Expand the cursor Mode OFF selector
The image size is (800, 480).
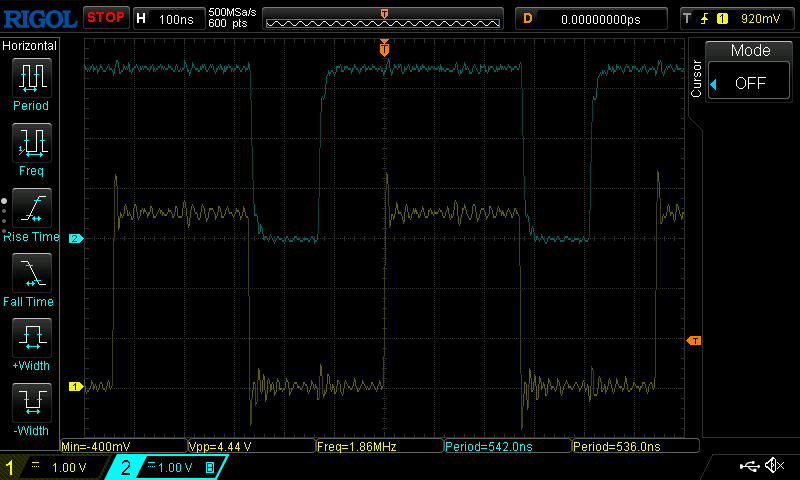click(x=749, y=83)
